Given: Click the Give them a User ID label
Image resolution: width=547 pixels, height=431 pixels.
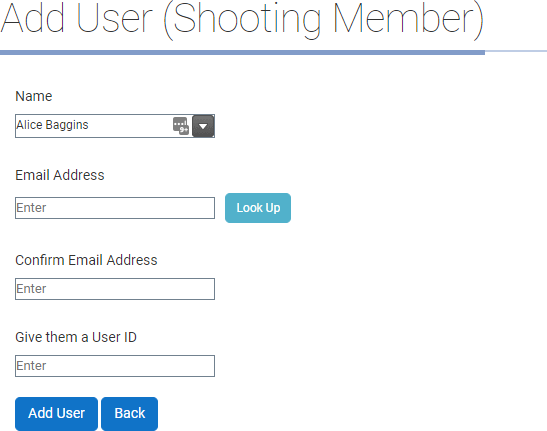Looking at the screenshot, I should (x=76, y=337).
